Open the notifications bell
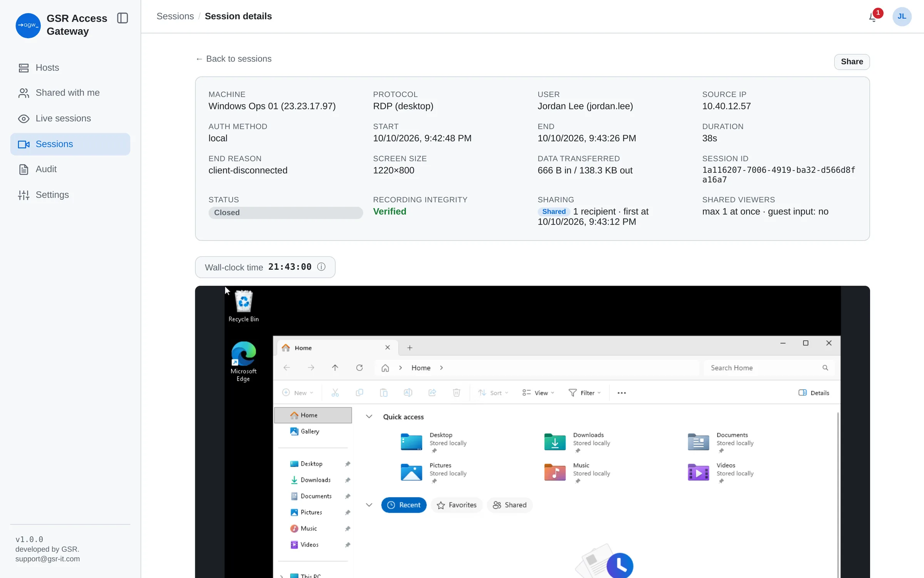This screenshot has width=924, height=578. pyautogui.click(x=873, y=17)
